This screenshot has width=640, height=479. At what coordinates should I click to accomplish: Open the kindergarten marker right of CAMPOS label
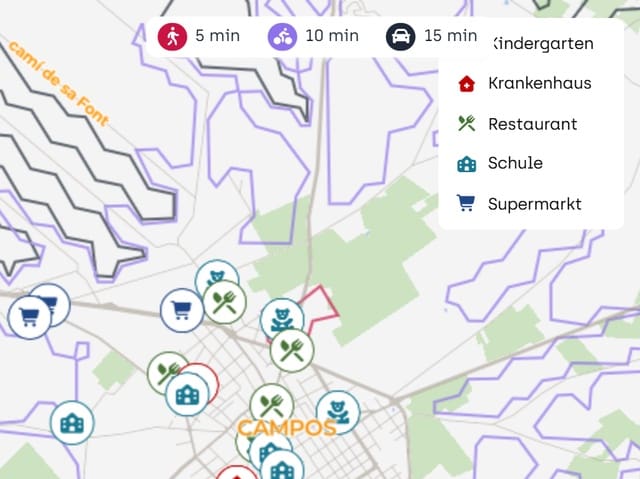point(338,412)
